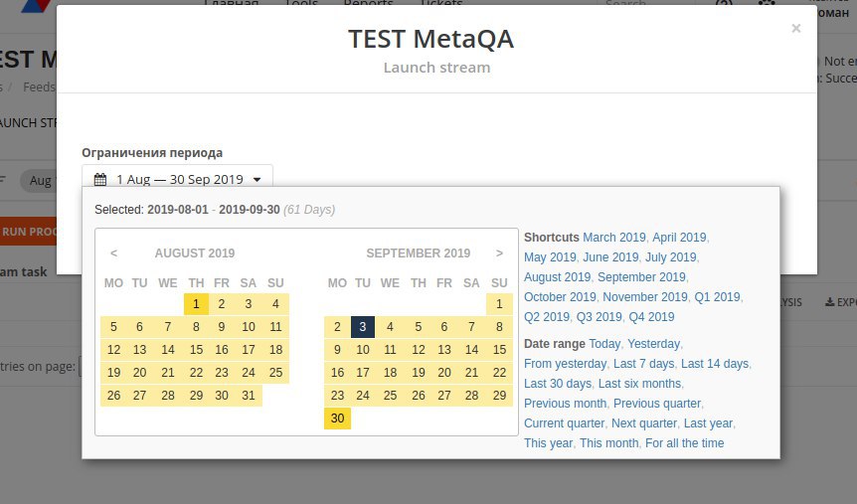
Task: Select the Next quarter range
Action: 644,423
